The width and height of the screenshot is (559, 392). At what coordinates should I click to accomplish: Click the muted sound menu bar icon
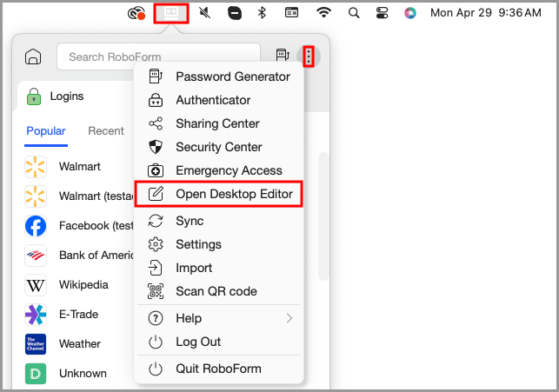tap(204, 13)
